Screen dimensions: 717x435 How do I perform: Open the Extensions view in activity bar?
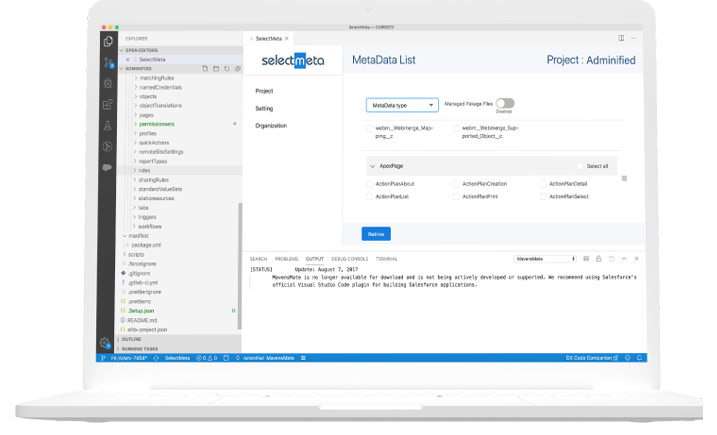point(108,103)
